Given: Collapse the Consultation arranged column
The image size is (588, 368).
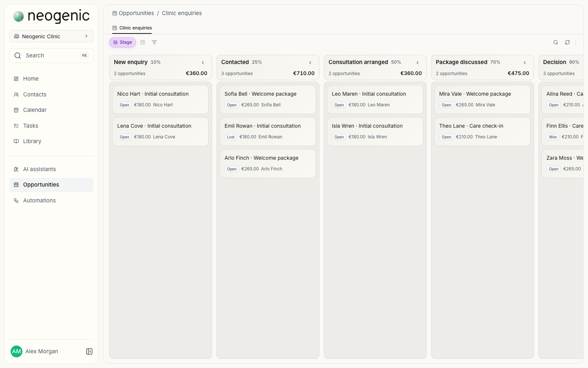Looking at the screenshot, I should (x=417, y=63).
